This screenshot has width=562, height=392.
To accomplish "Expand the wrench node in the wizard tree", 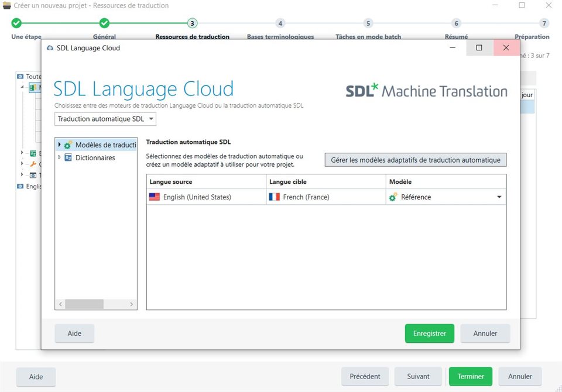I will 22,164.
